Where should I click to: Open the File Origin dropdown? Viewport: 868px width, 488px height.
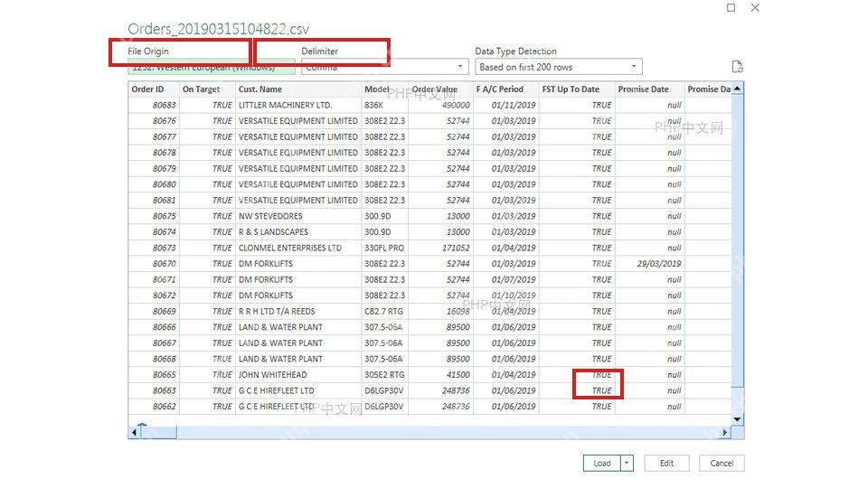212,67
